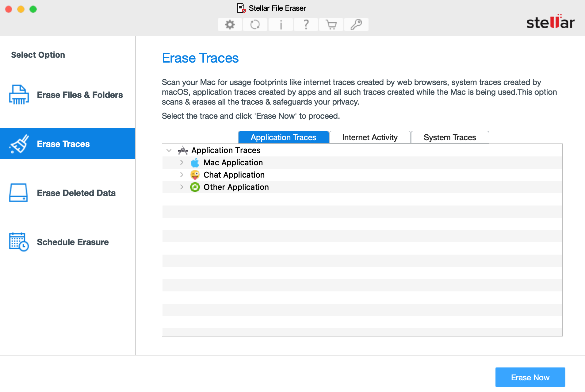Open the info 'i' toolbar icon
This screenshot has width=585, height=392.
[281, 25]
